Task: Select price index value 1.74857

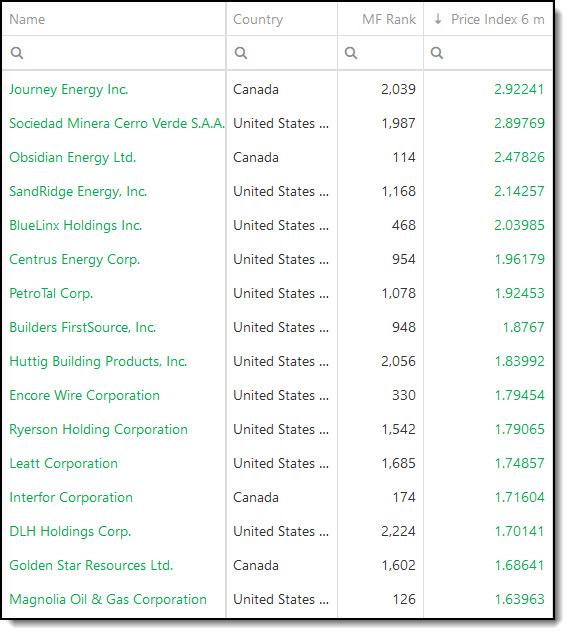Action: (520, 464)
